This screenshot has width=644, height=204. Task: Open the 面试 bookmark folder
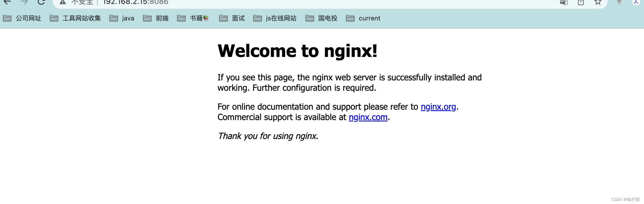coord(232,18)
